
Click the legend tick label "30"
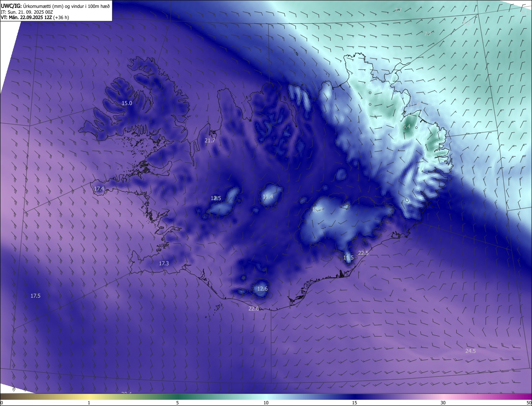[x=443, y=403]
